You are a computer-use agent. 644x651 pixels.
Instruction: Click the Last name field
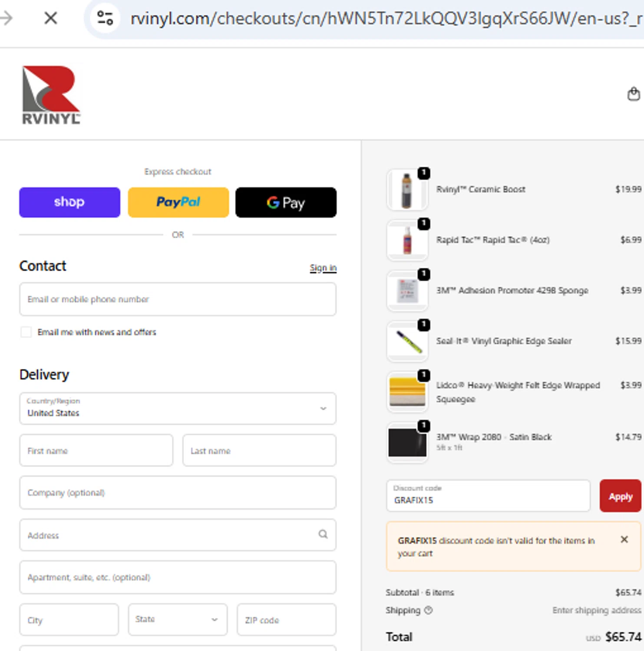[259, 450]
